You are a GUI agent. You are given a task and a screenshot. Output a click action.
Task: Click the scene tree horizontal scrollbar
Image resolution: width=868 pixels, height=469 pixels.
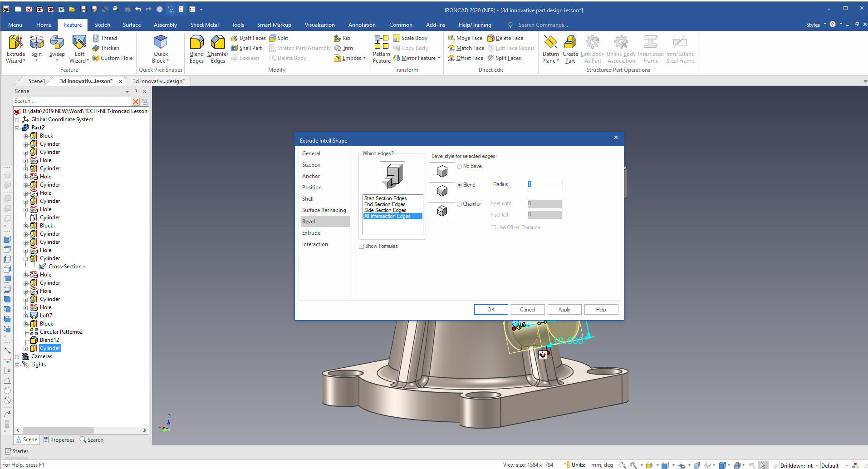click(58, 430)
